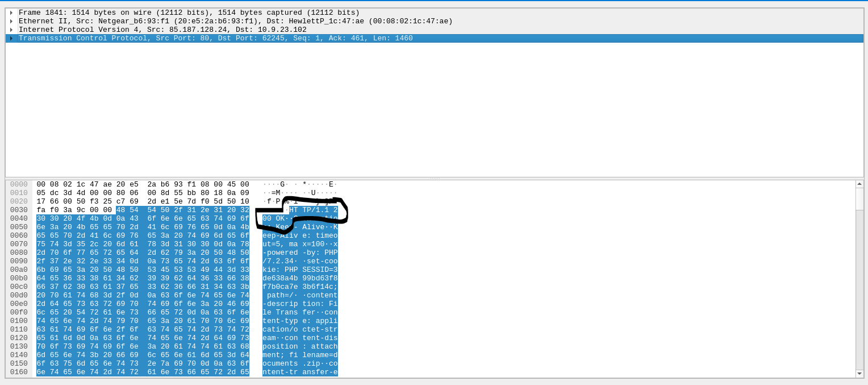The width and height of the screenshot is (868, 385).
Task: Click hex bytes '6e 3a 20 4b 65 65 70 2d'
Action: [x=87, y=227]
